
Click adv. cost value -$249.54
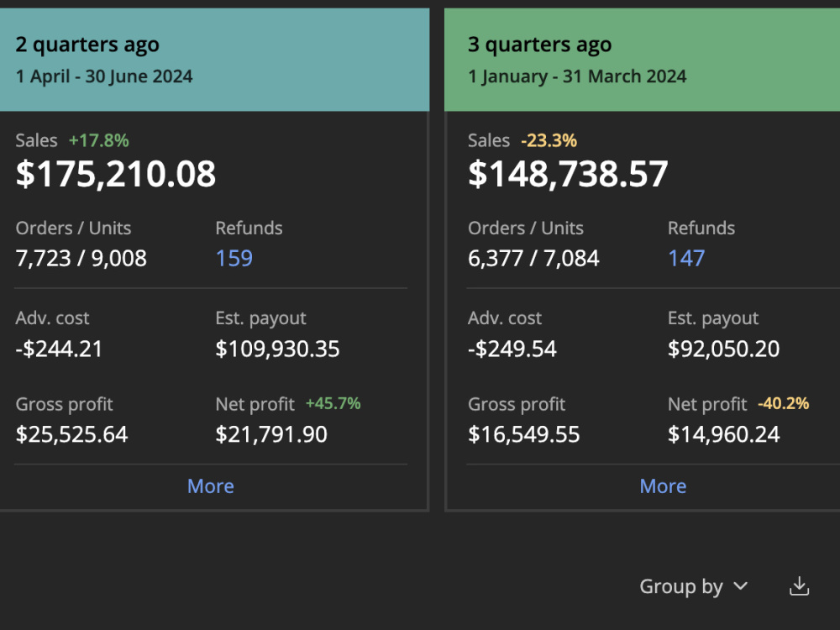(x=512, y=349)
